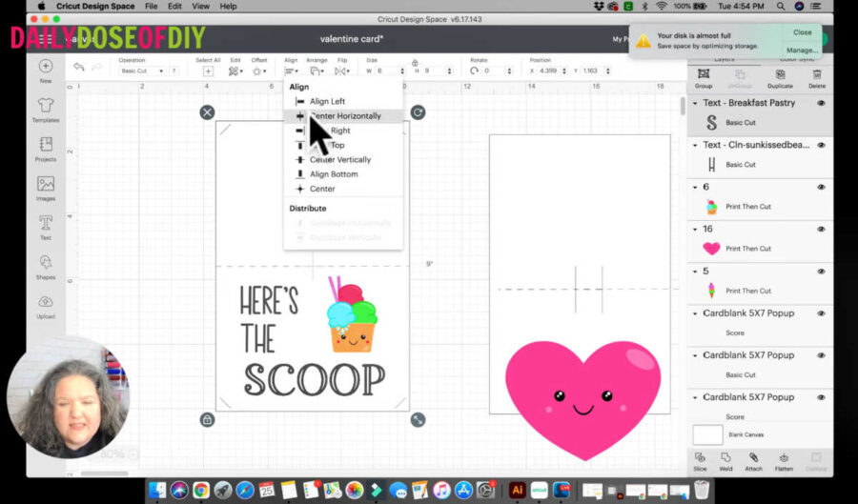Click the lock handle on selected card
The height and width of the screenshot is (504, 858).
207,420
